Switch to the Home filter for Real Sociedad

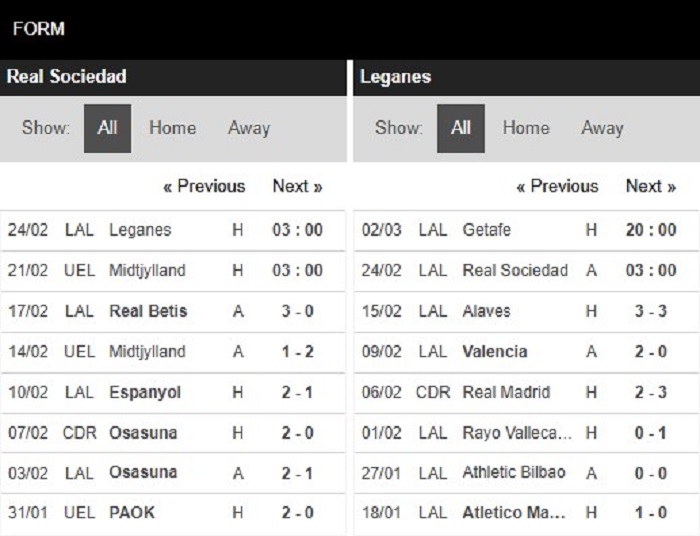coord(172,128)
